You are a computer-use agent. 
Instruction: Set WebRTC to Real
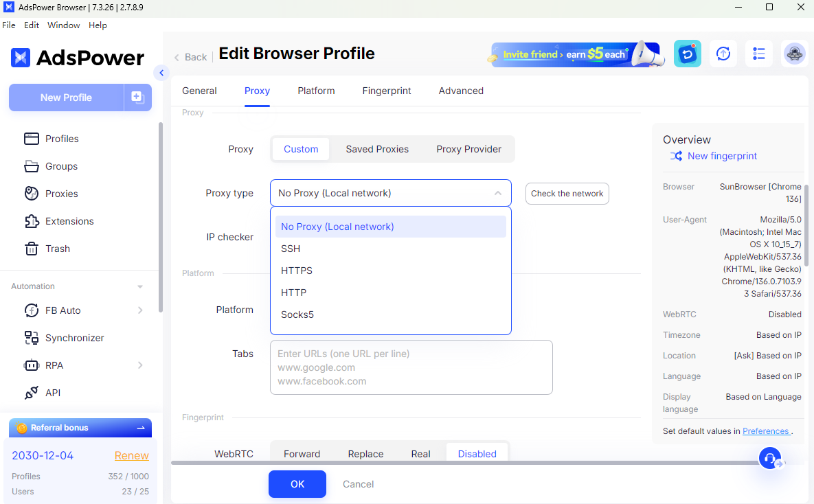click(x=420, y=454)
